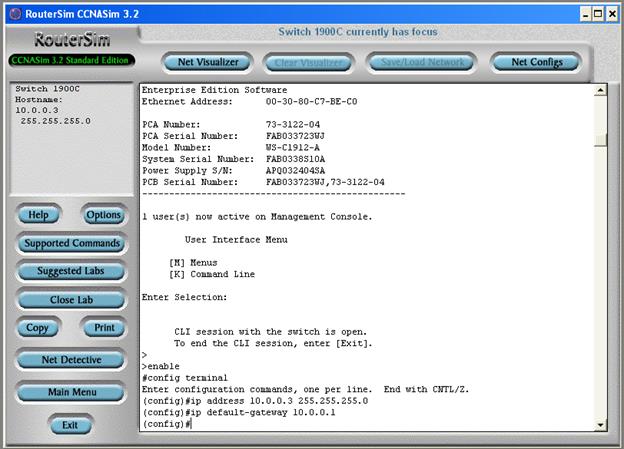Click the Help button
This screenshot has width=624, height=449.
click(x=39, y=215)
